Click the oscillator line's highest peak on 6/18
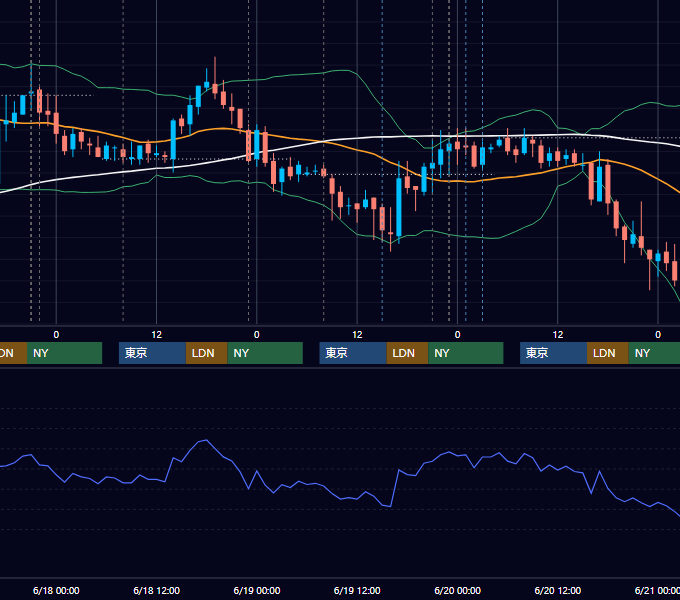680x600 pixels. click(x=206, y=440)
